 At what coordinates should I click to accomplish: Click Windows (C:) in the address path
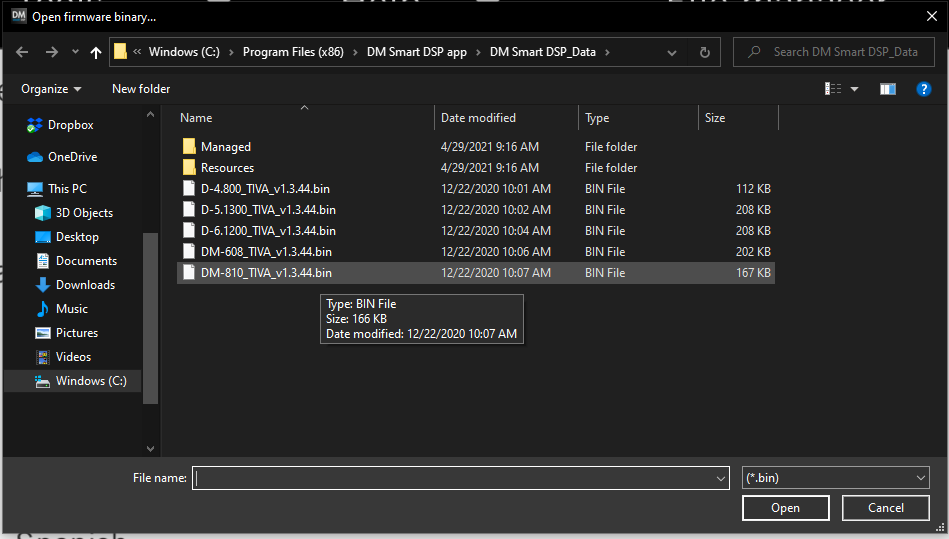(x=185, y=52)
